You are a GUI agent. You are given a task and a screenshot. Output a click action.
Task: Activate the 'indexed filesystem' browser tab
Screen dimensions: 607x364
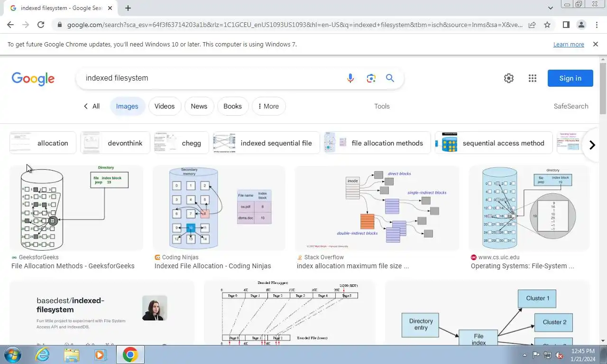[x=62, y=8]
